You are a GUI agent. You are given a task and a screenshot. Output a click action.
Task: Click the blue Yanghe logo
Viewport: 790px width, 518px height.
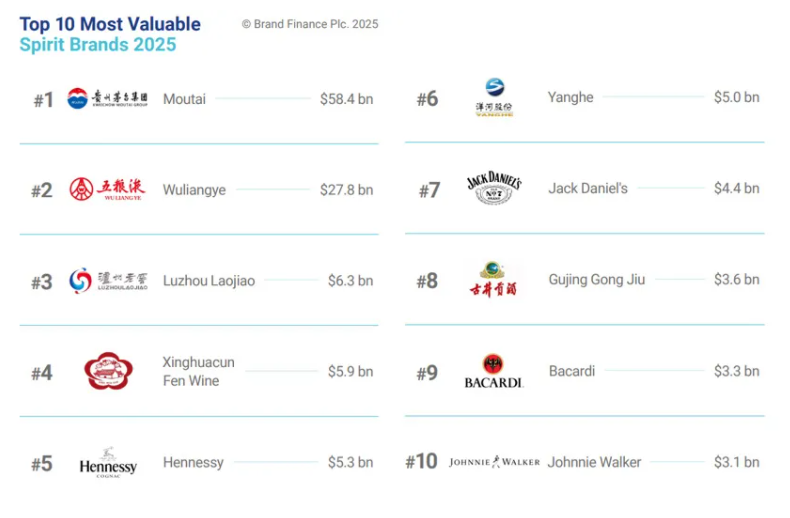(494, 97)
